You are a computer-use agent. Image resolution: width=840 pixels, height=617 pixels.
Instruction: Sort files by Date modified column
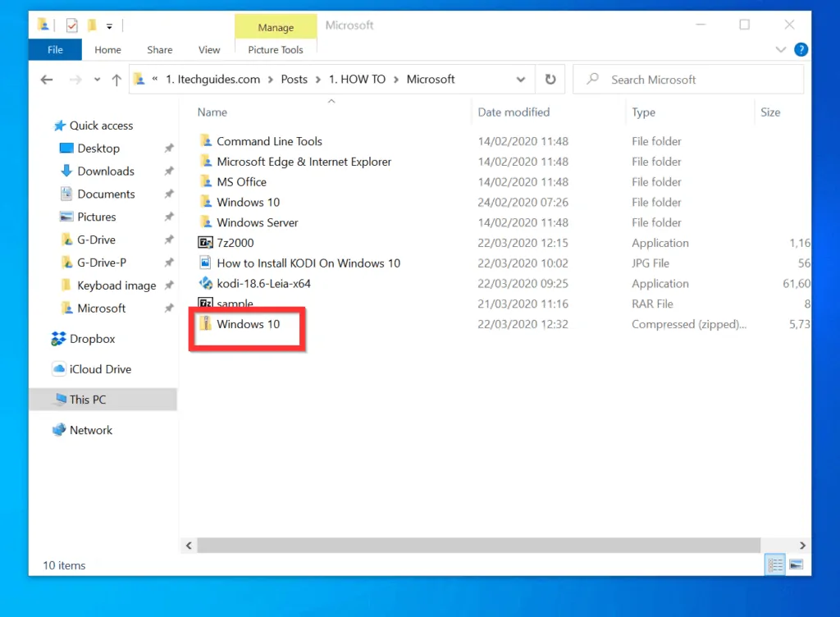coord(514,112)
